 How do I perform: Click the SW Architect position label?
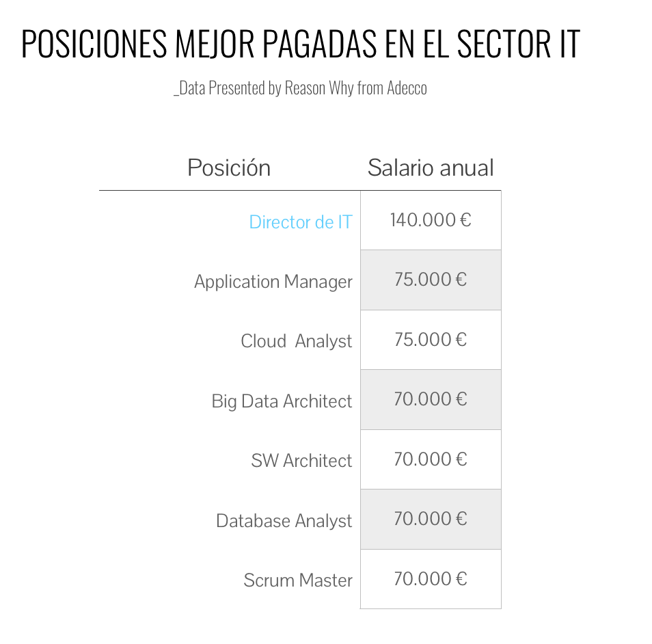[301, 461]
